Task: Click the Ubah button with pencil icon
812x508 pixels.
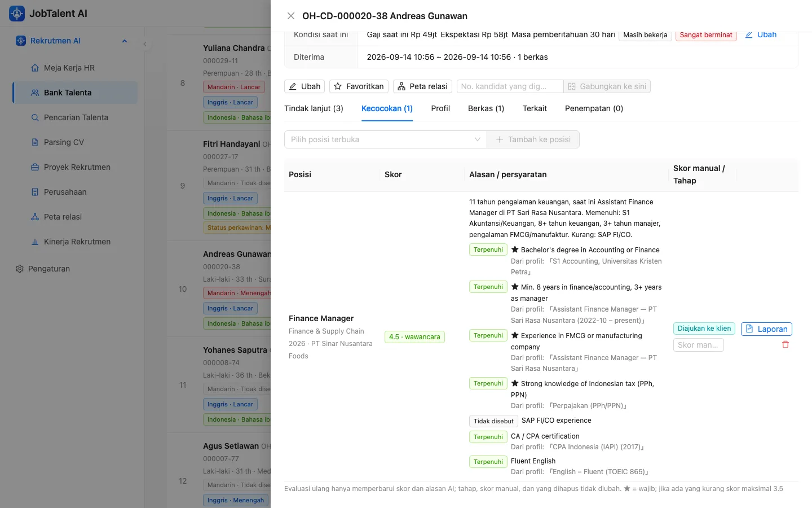Action: [x=304, y=86]
